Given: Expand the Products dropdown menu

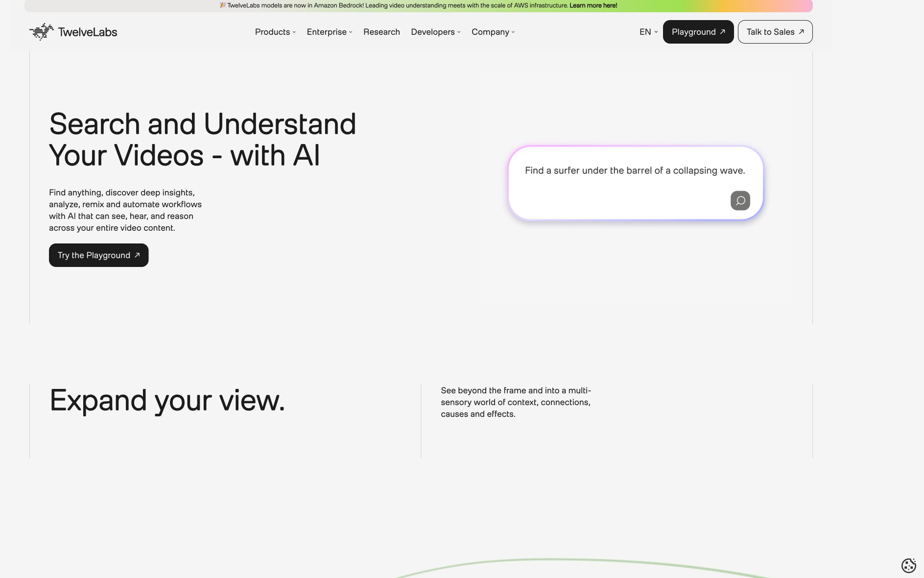Looking at the screenshot, I should 275,32.
